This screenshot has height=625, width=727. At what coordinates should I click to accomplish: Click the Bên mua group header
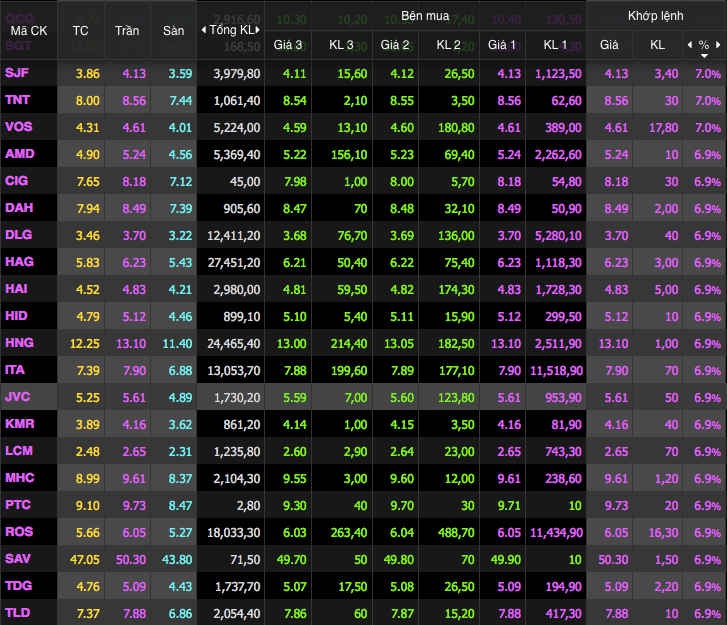[424, 17]
